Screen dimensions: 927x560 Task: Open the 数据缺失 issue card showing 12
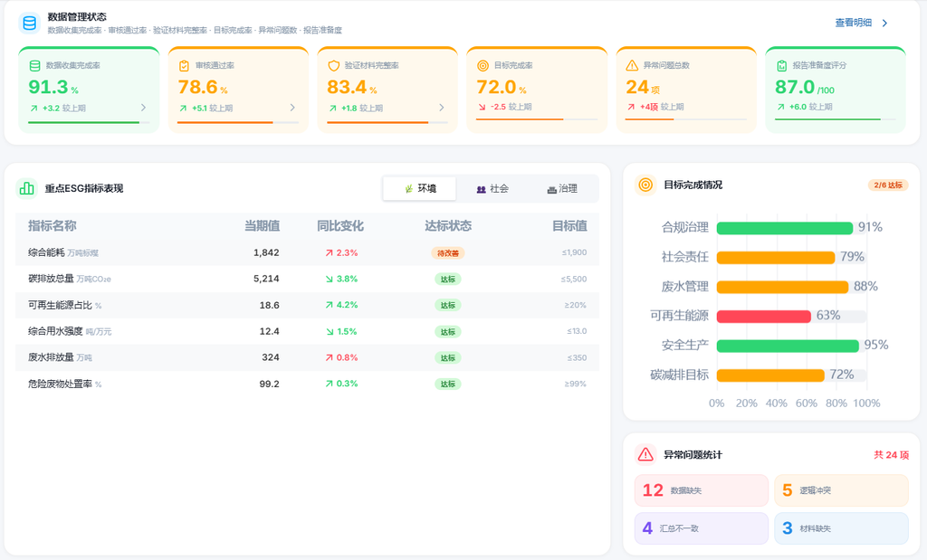coord(702,490)
